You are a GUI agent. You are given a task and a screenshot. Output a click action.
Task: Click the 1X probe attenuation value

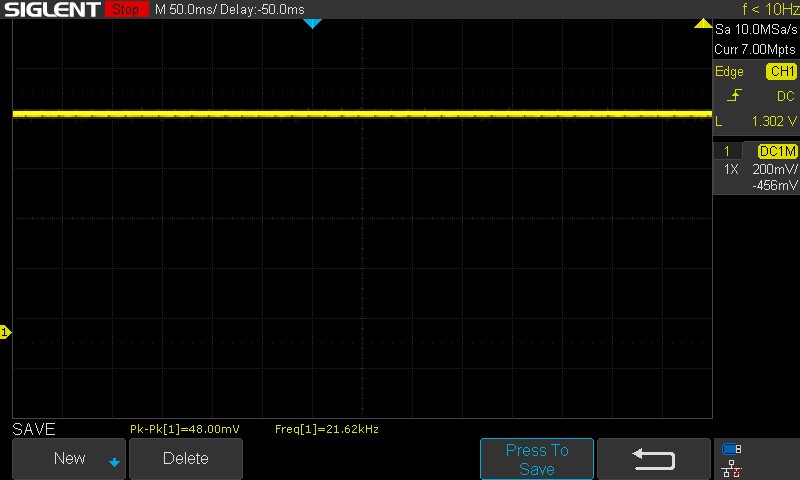[731, 169]
